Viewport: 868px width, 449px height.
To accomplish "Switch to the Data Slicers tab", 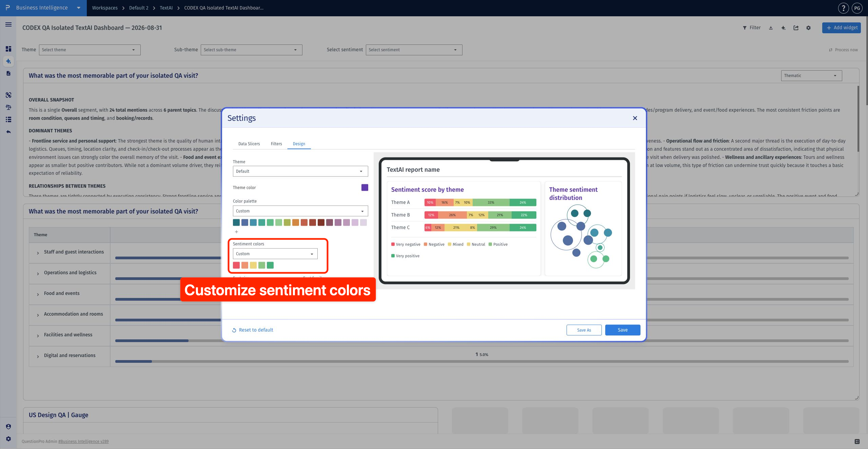I will 249,144.
